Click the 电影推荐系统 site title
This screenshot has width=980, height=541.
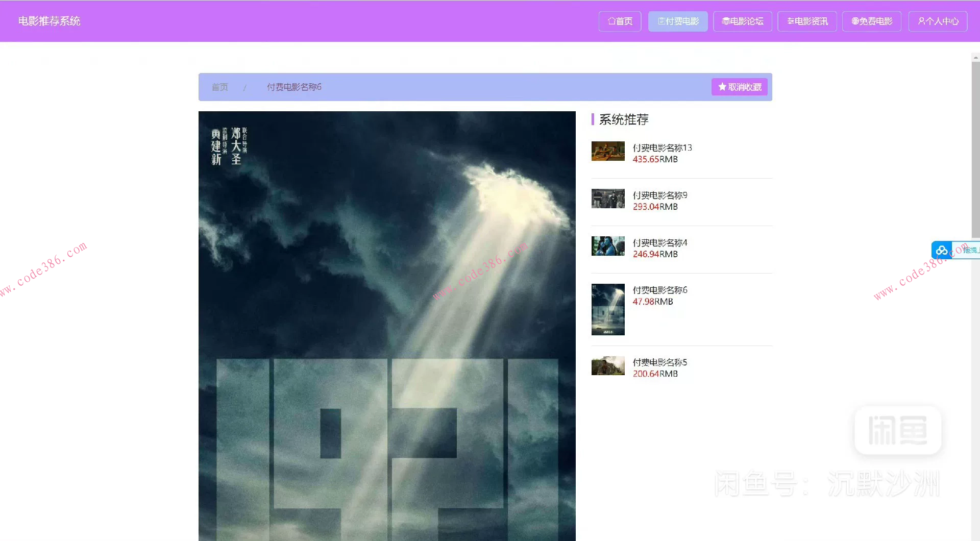(x=49, y=21)
